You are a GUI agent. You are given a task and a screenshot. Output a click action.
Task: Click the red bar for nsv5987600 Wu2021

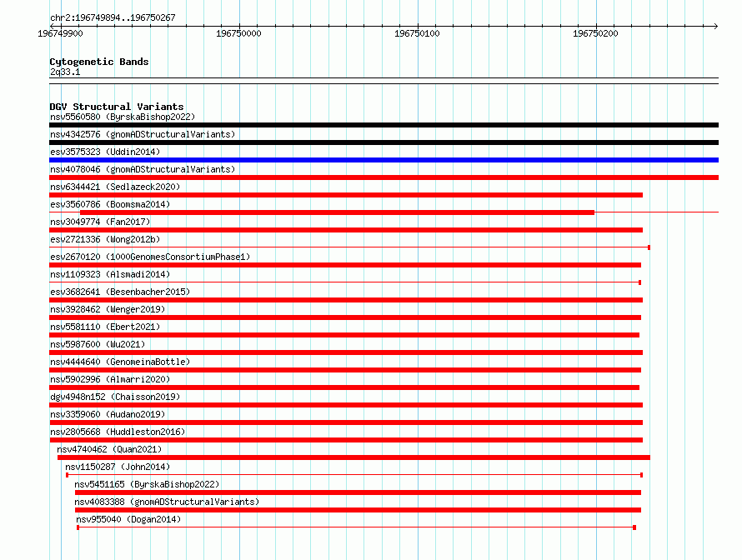pos(346,352)
